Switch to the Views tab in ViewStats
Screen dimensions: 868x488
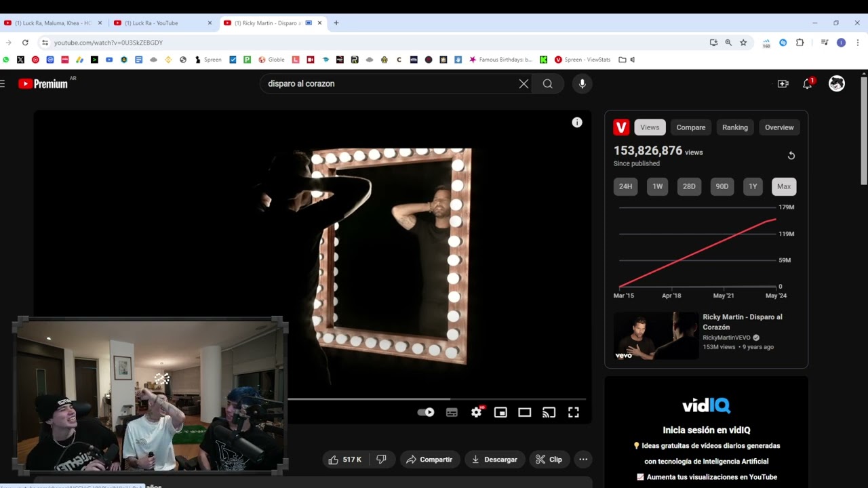click(650, 127)
